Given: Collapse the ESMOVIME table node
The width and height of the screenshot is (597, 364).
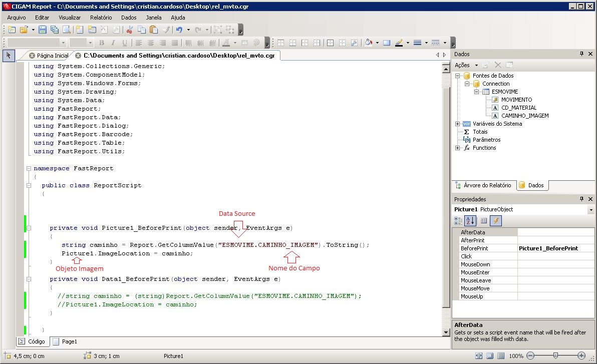Looking at the screenshot, I should tap(476, 92).
